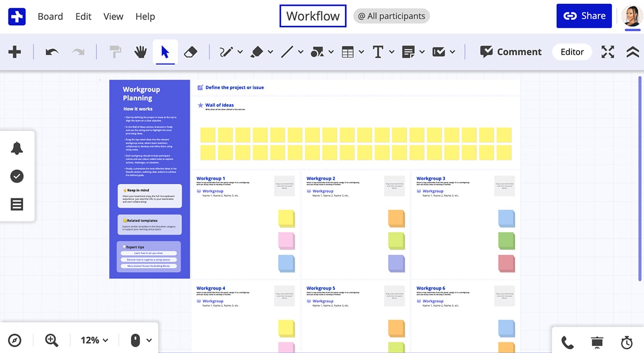This screenshot has height=353, width=644.
Task: Add a Comment
Action: coord(510,52)
